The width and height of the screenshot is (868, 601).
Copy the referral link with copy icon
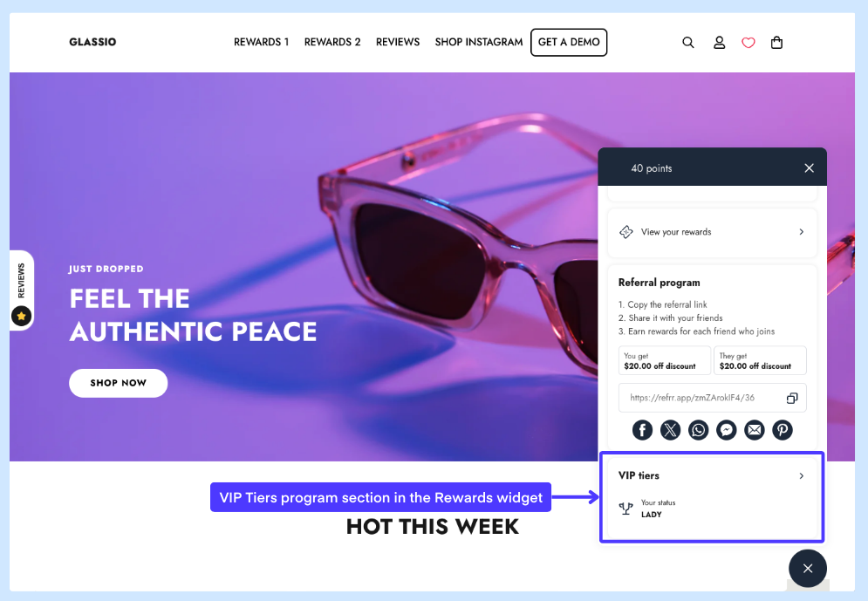(792, 398)
